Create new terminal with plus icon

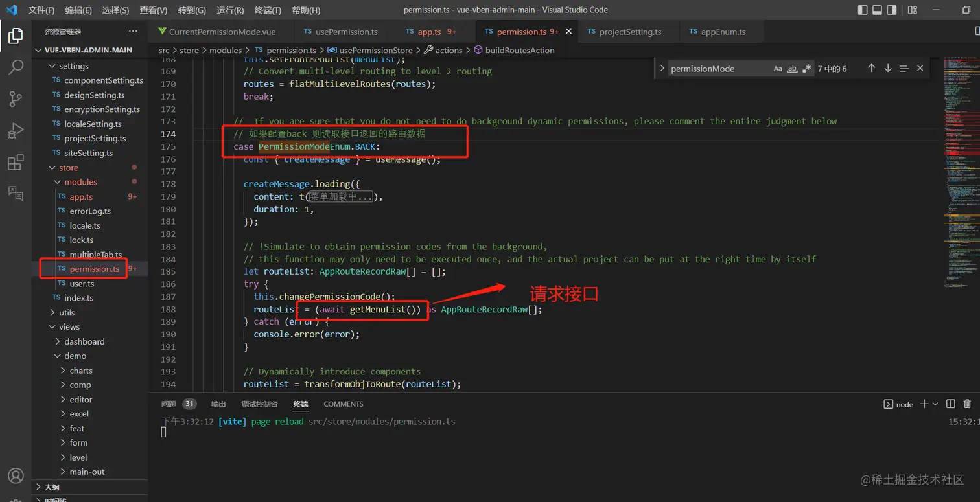point(924,404)
